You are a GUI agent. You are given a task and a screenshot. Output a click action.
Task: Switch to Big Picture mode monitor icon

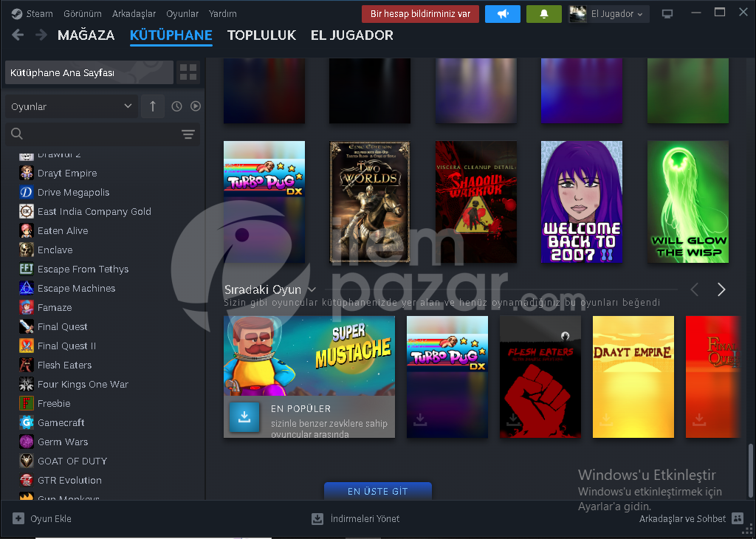pos(667,14)
